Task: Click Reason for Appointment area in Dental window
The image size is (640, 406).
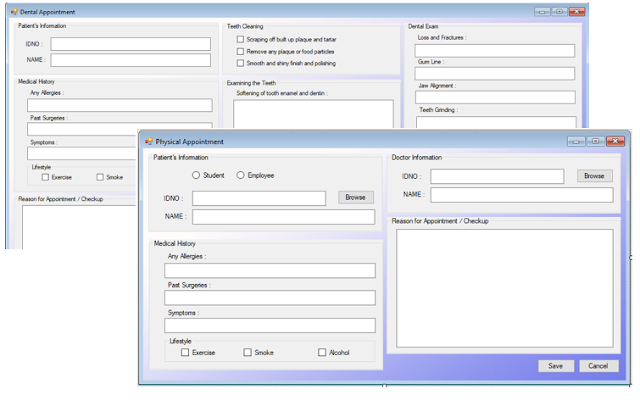Action: (x=80, y=227)
